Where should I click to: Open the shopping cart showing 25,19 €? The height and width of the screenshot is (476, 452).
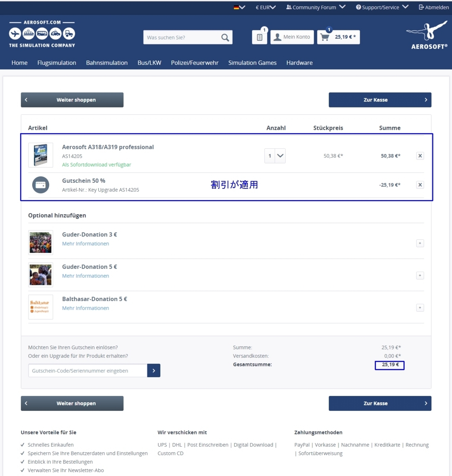(338, 37)
